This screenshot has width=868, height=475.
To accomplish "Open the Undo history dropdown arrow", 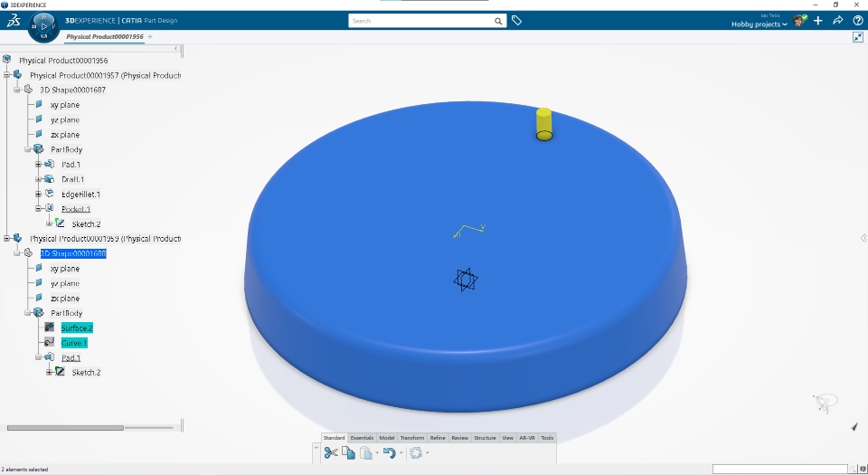I will pos(401,453).
